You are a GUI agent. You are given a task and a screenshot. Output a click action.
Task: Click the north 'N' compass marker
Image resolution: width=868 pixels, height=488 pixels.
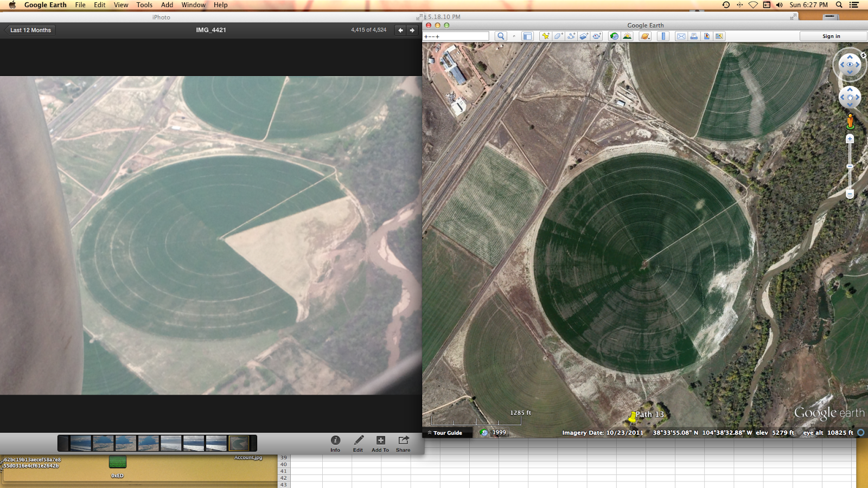click(863, 55)
